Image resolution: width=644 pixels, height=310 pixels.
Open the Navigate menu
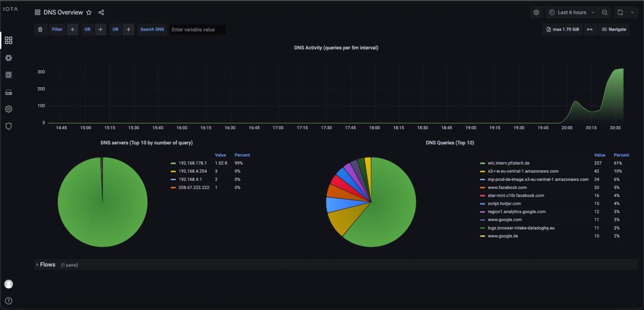pos(613,29)
